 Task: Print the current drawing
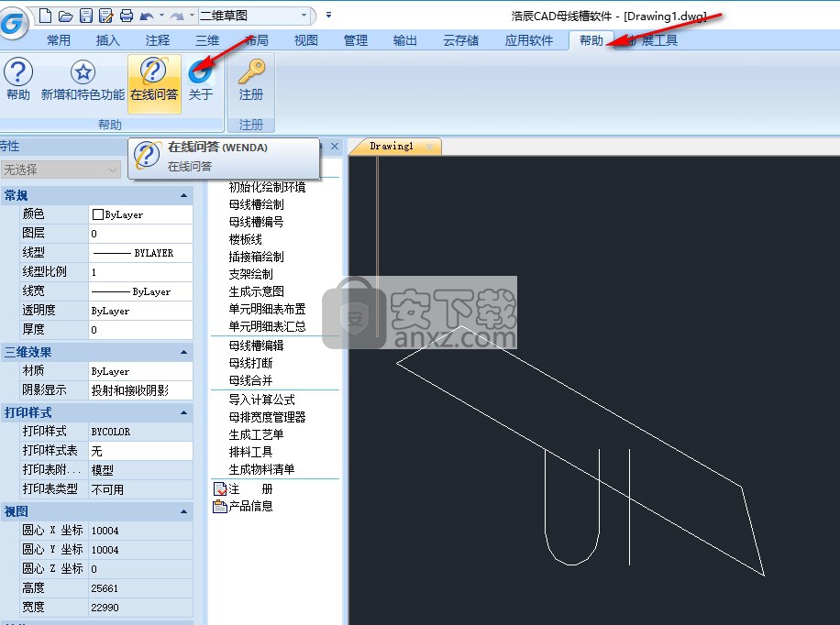[x=127, y=16]
